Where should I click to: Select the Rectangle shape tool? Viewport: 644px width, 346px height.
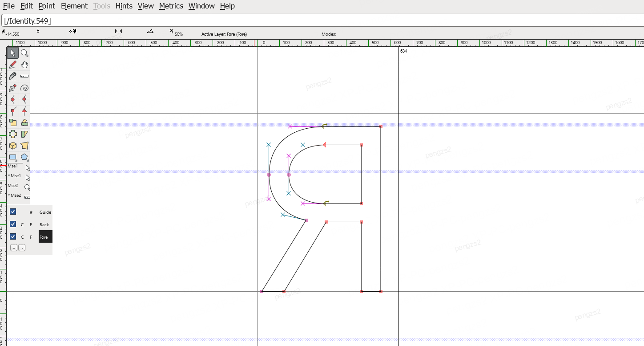(x=13, y=157)
